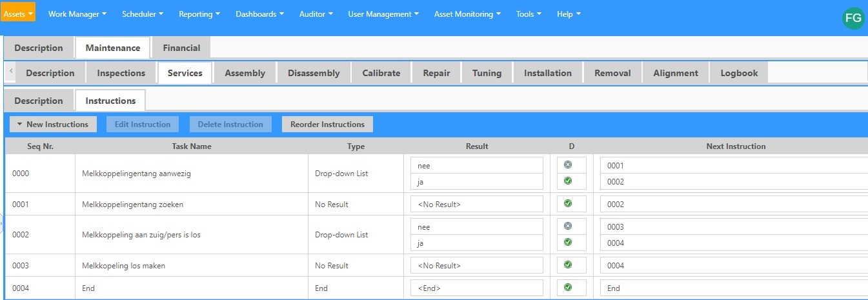Screen dimensions: 868x300
Task: Select the Calibrate maintenance tab
Action: point(381,73)
